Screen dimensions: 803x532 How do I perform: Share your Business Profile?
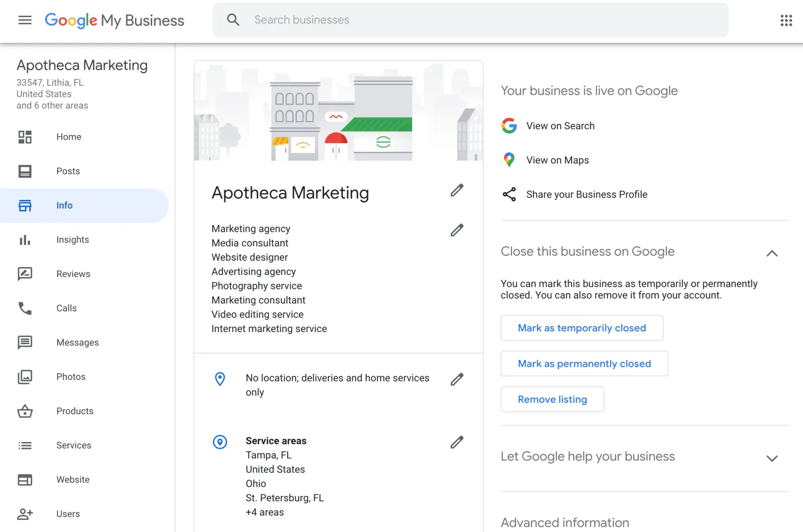[x=586, y=194]
